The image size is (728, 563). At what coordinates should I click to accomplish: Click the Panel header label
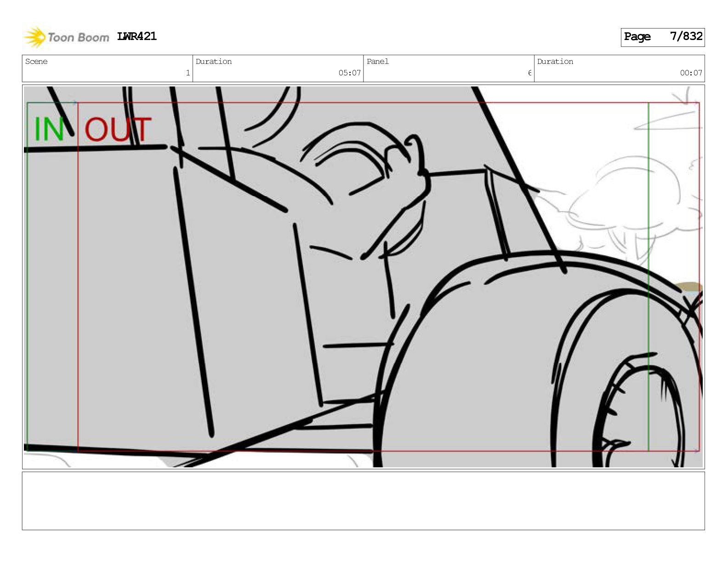click(378, 62)
